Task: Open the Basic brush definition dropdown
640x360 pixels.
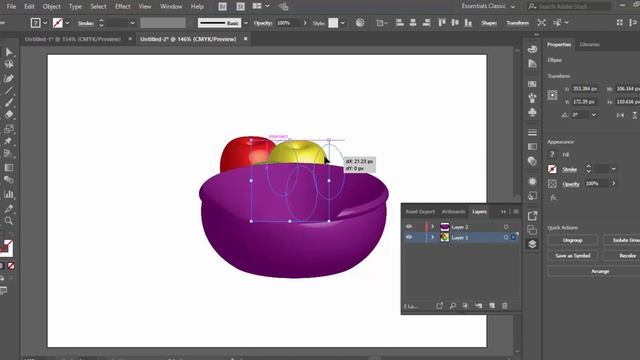Action: (245, 23)
